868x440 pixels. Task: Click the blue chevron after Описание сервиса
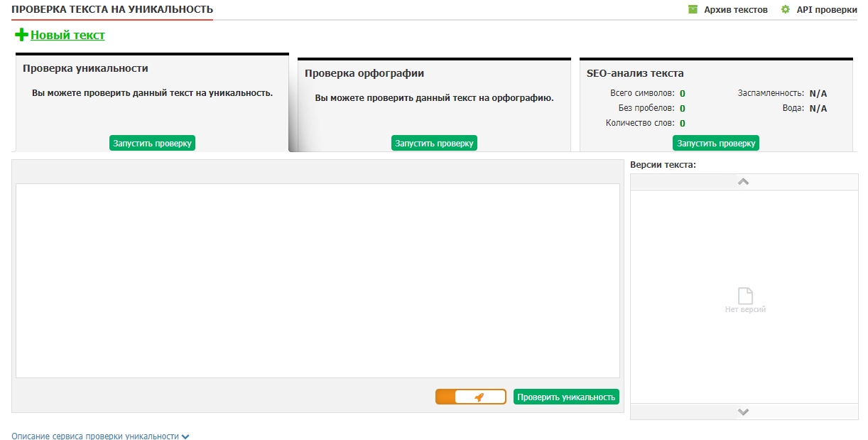(185, 436)
